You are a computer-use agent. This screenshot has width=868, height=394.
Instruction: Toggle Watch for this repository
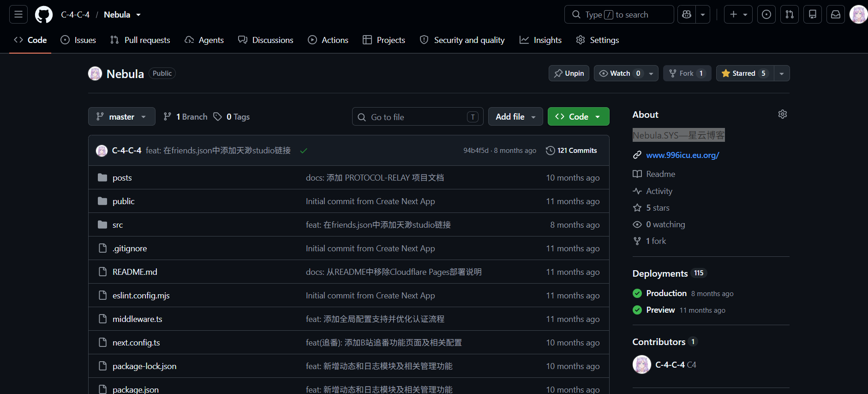point(620,73)
